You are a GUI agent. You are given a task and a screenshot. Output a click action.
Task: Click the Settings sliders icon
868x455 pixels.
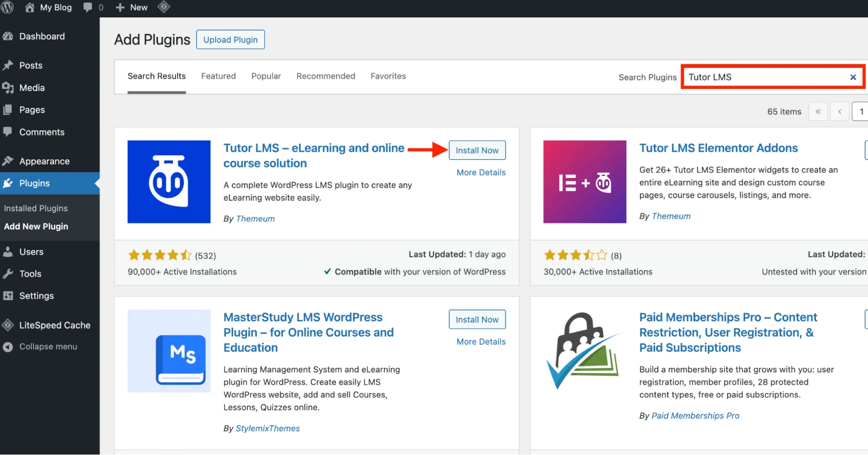8,296
